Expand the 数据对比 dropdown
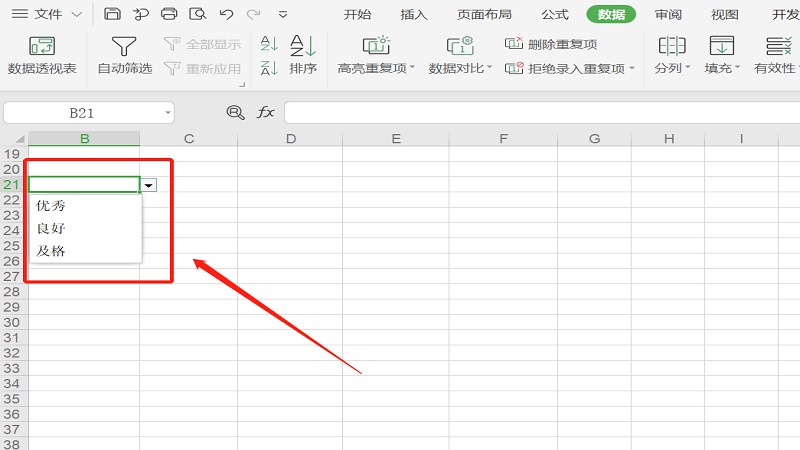 pyautogui.click(x=461, y=68)
